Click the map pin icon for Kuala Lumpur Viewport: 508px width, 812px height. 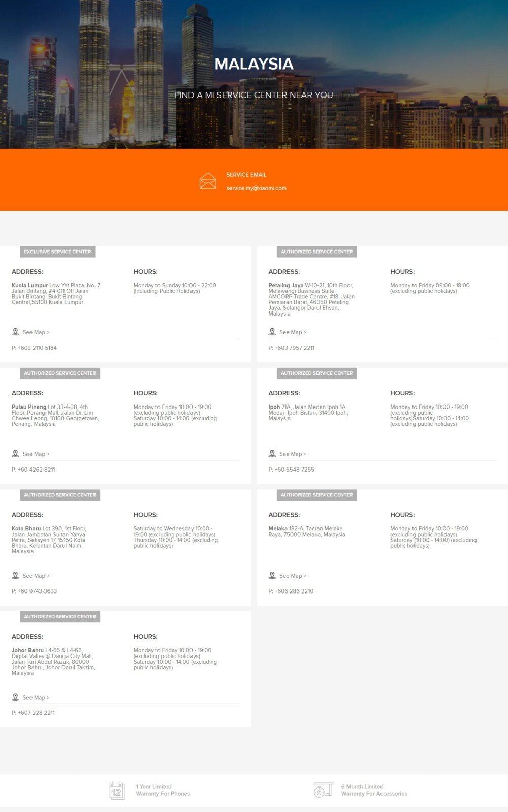point(16,332)
